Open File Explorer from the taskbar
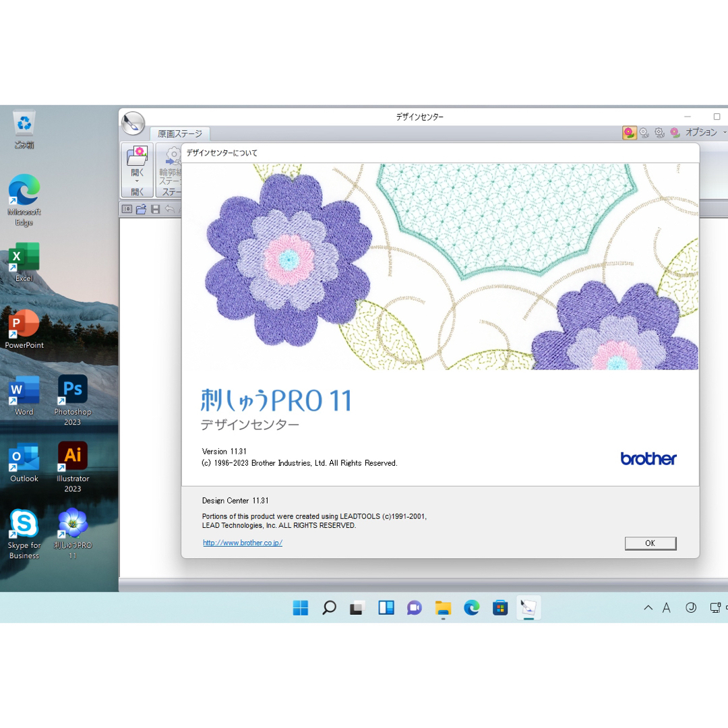This screenshot has width=728, height=728. pyautogui.click(x=444, y=607)
